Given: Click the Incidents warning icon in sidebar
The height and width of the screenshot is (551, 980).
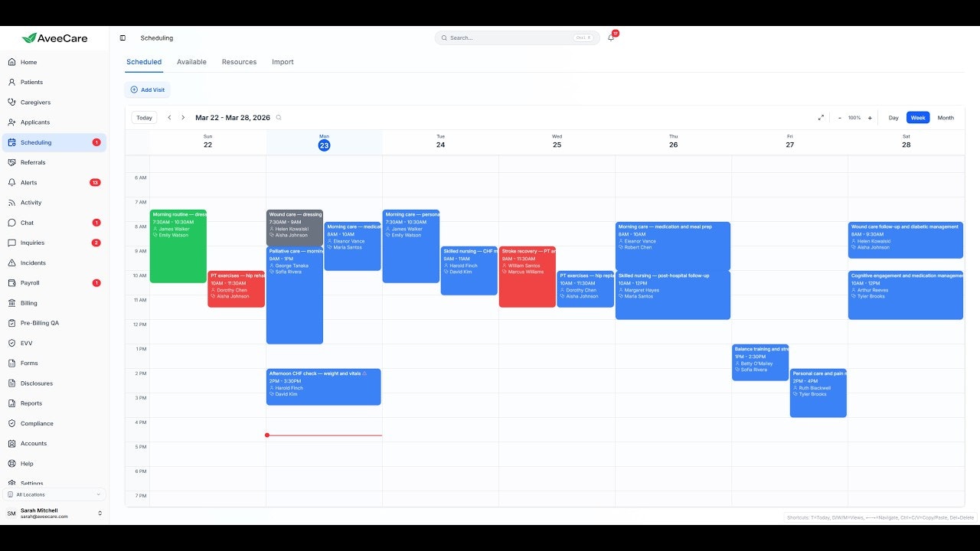Looking at the screenshot, I should click(11, 262).
